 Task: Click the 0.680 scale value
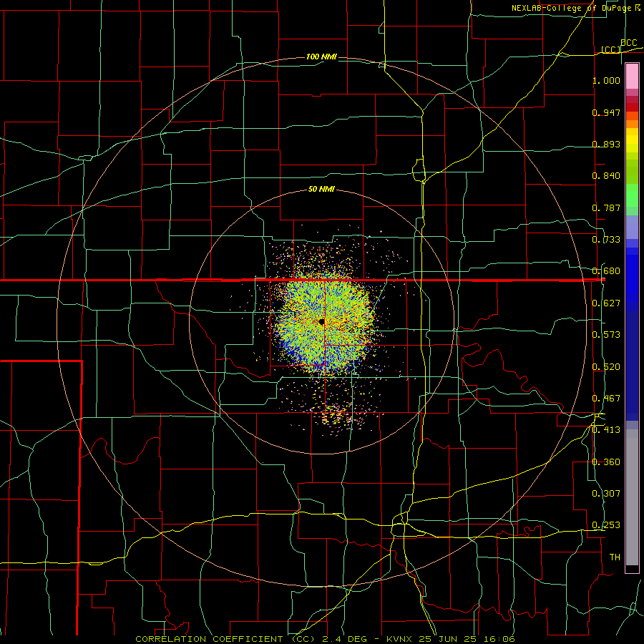click(606, 271)
